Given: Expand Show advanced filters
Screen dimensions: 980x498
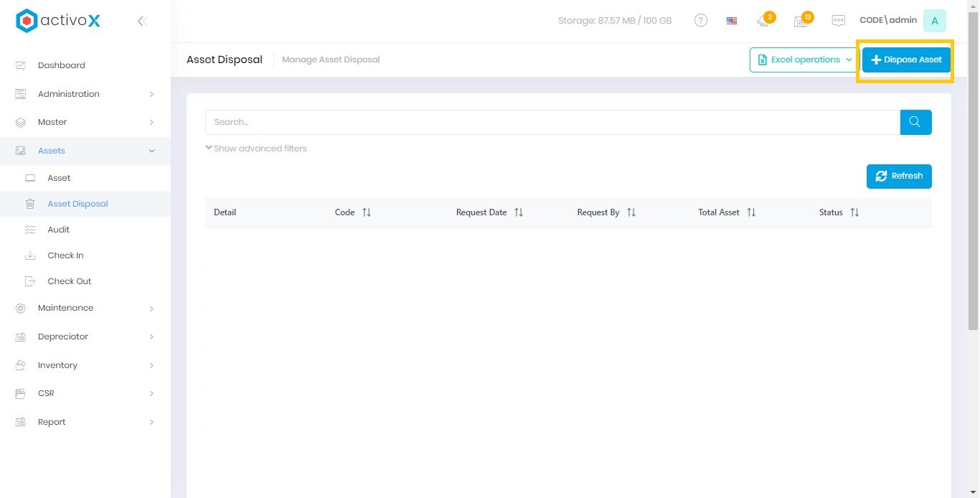Looking at the screenshot, I should pos(256,149).
